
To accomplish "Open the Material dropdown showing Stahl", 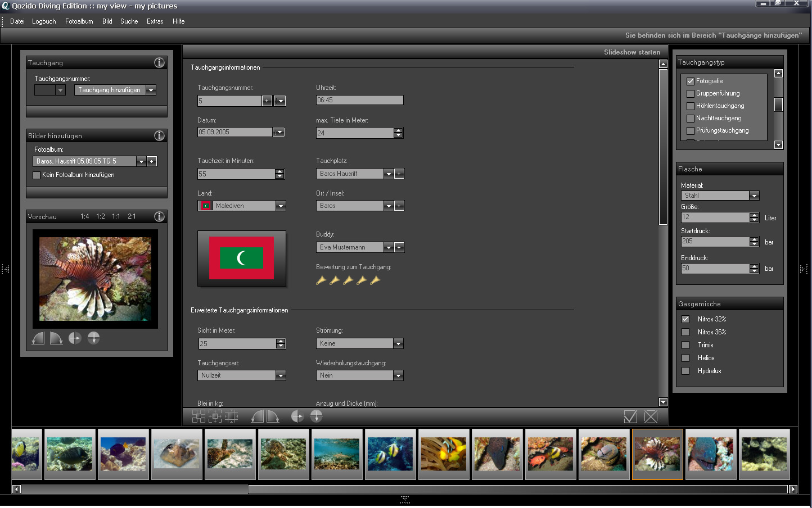I will [754, 196].
